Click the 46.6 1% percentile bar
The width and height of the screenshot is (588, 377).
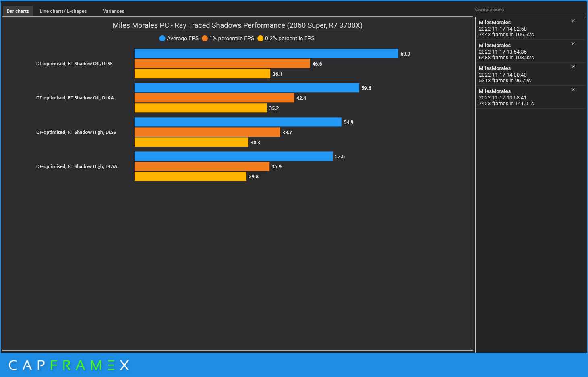pyautogui.click(x=222, y=64)
